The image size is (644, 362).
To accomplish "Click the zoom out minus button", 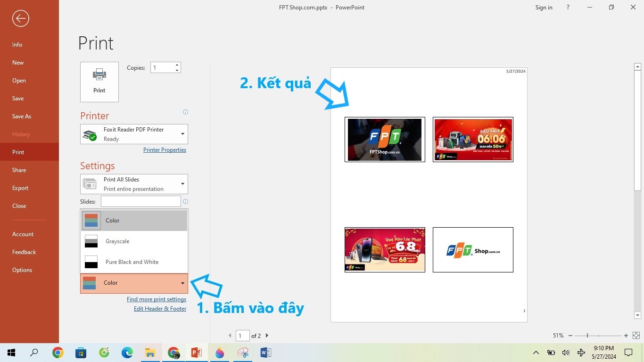I will click(x=570, y=336).
